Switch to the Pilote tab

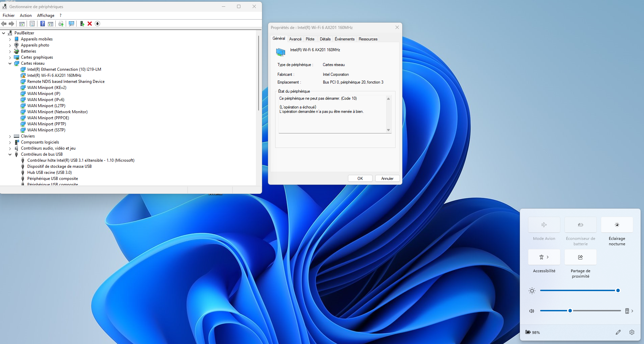coord(310,39)
